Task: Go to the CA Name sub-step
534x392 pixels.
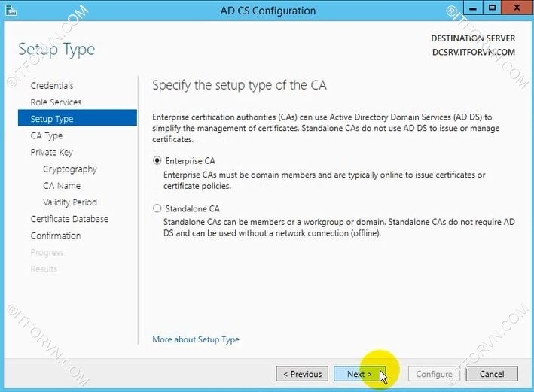Action: click(x=62, y=186)
